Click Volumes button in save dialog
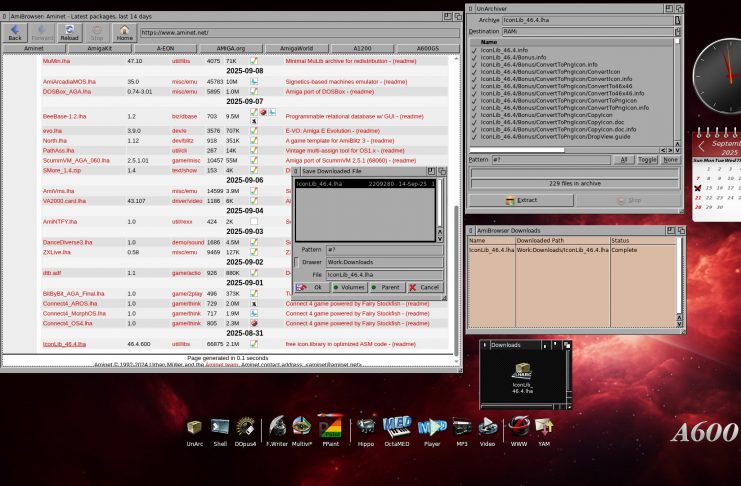This screenshot has height=486, width=741. [349, 287]
